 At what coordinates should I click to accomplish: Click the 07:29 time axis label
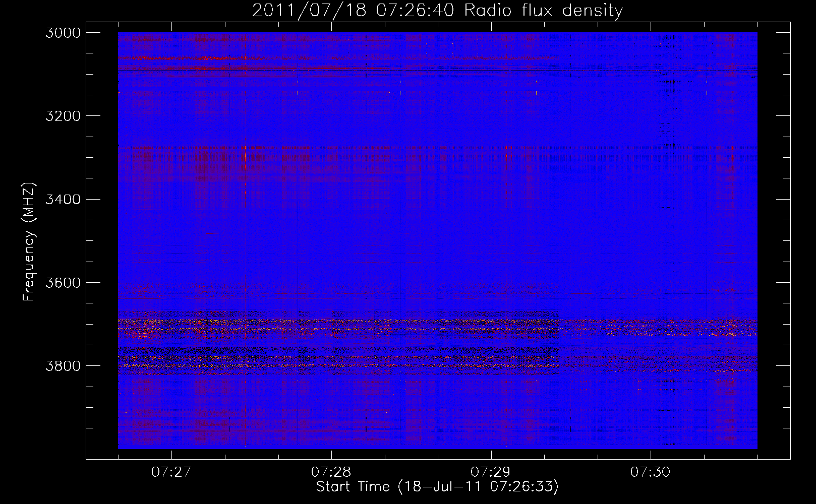pyautogui.click(x=491, y=472)
